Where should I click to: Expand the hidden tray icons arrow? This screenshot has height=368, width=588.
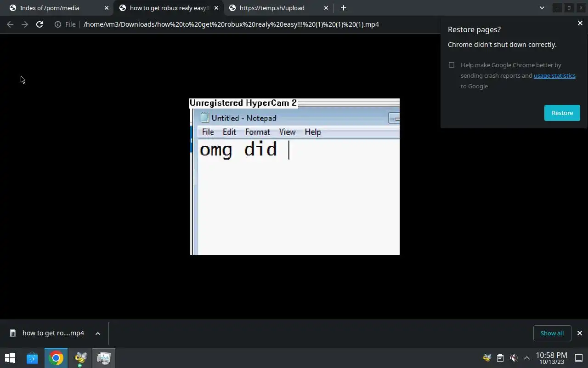pos(527,358)
